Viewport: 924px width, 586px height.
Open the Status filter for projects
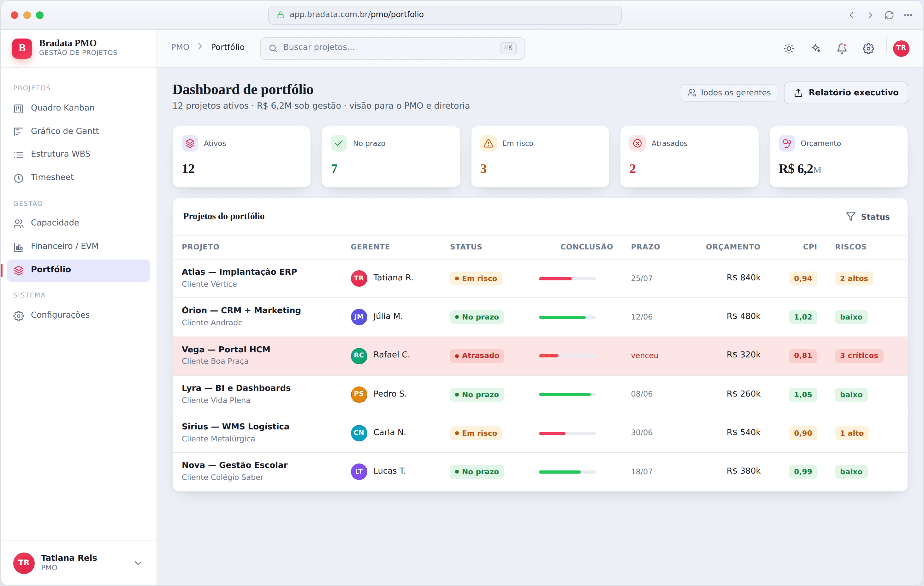pyautogui.click(x=868, y=217)
